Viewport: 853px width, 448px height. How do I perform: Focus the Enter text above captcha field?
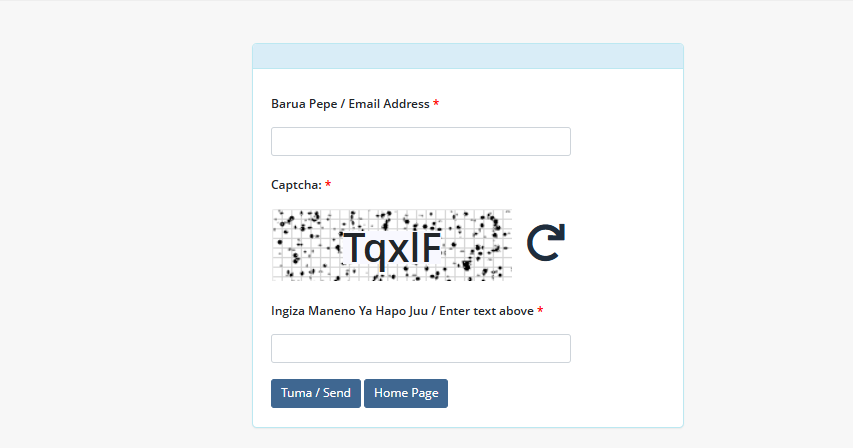[421, 349]
